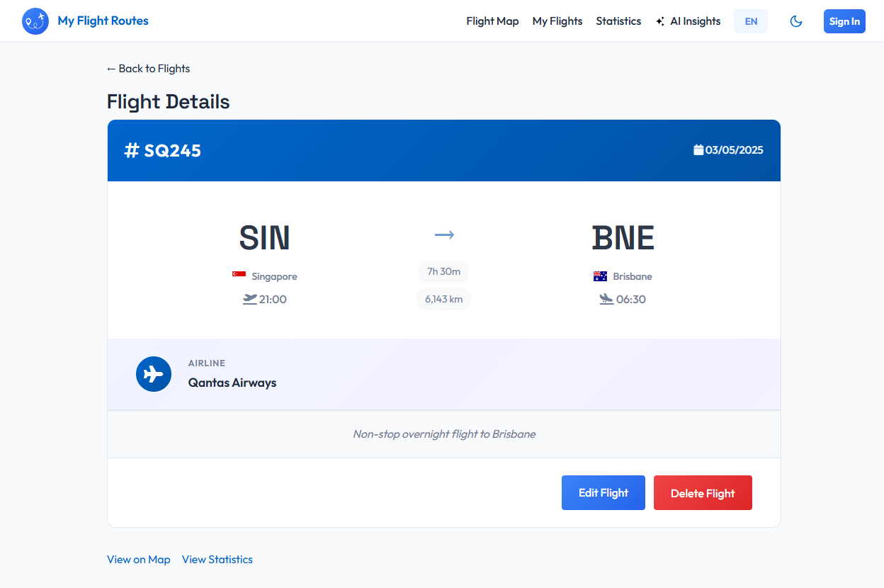This screenshot has height=588, width=884.
Task: Select the AI Insights sparkle icon
Action: tap(661, 21)
